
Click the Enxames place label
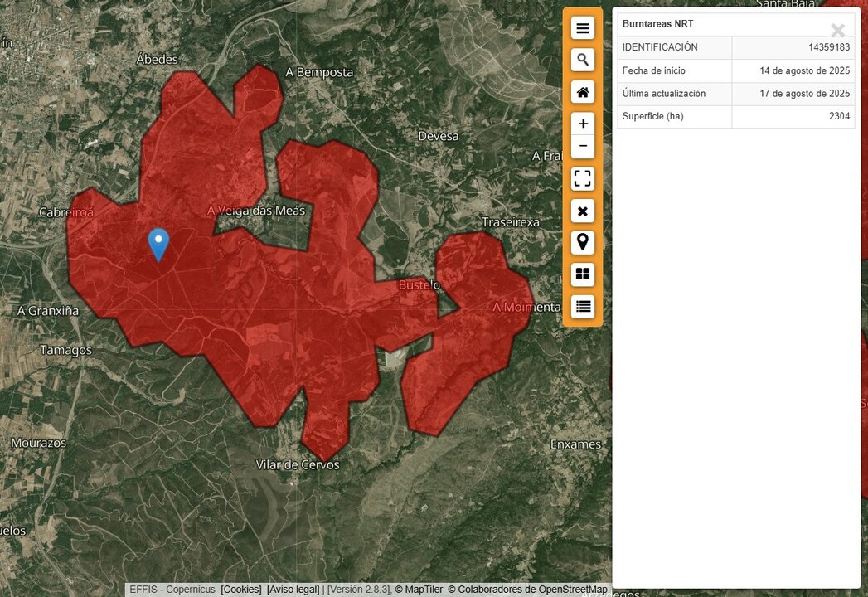[x=575, y=444]
